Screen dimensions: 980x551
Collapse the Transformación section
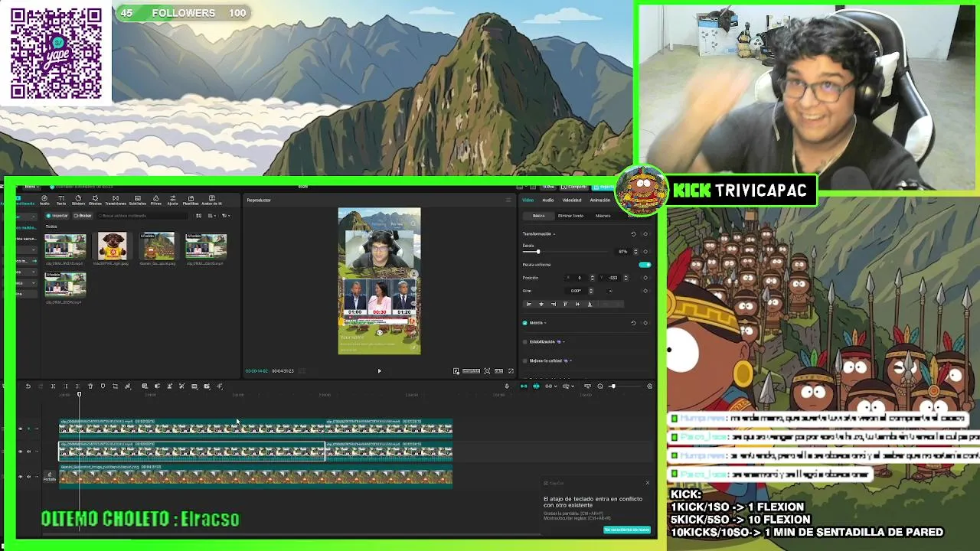pos(554,234)
